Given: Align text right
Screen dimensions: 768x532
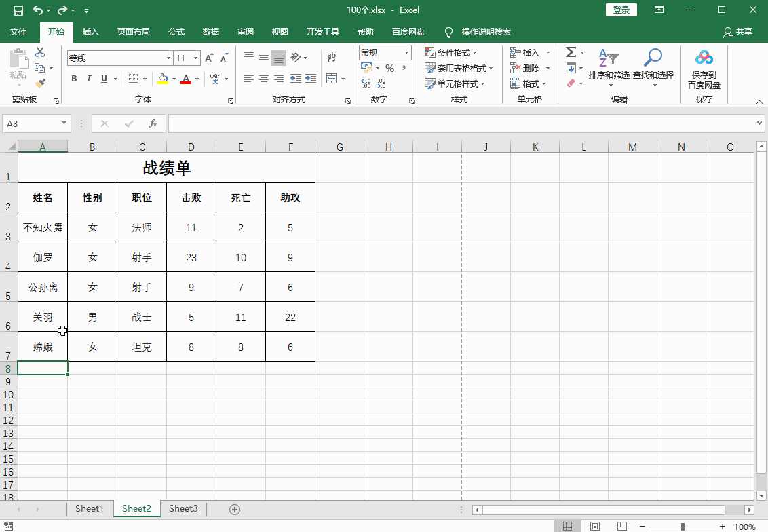Looking at the screenshot, I should 279,79.
